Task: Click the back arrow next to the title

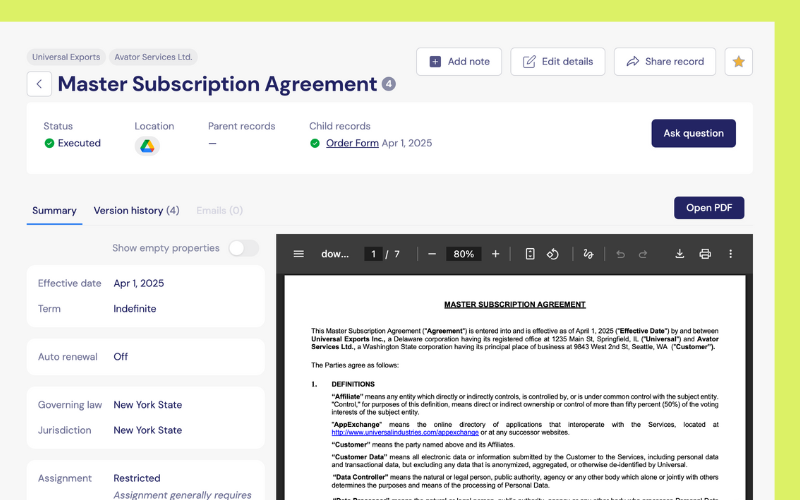Action: coord(39,84)
